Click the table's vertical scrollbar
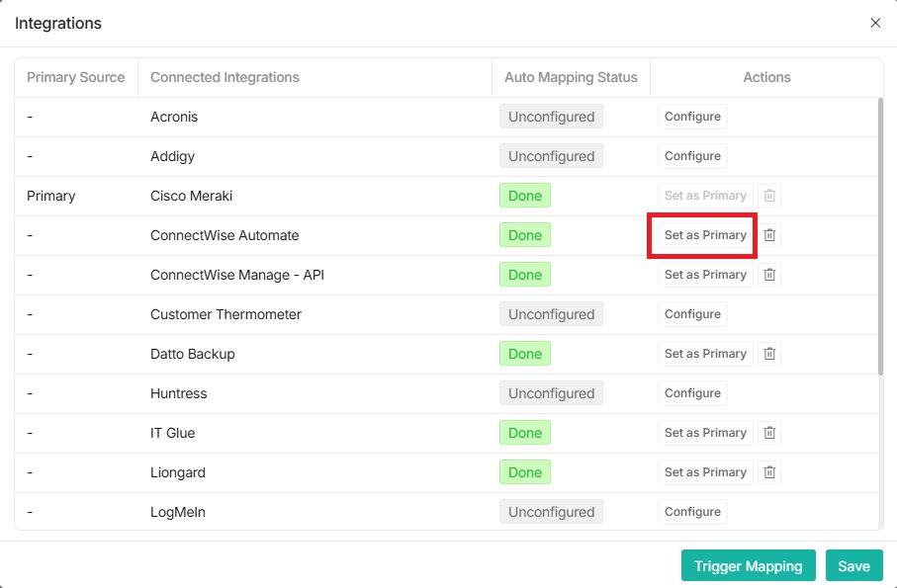The width and height of the screenshot is (897, 588). click(880, 236)
